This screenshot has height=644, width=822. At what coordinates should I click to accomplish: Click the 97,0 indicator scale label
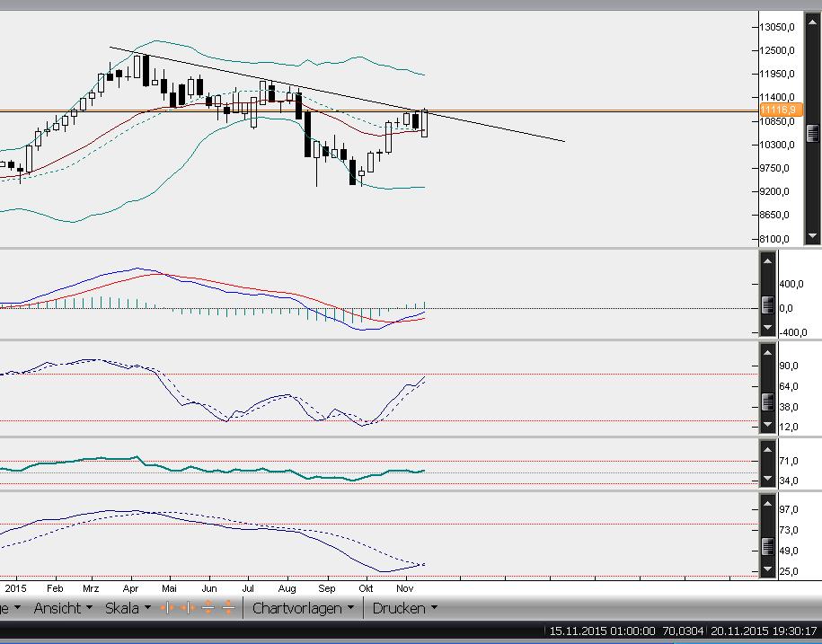coord(789,509)
